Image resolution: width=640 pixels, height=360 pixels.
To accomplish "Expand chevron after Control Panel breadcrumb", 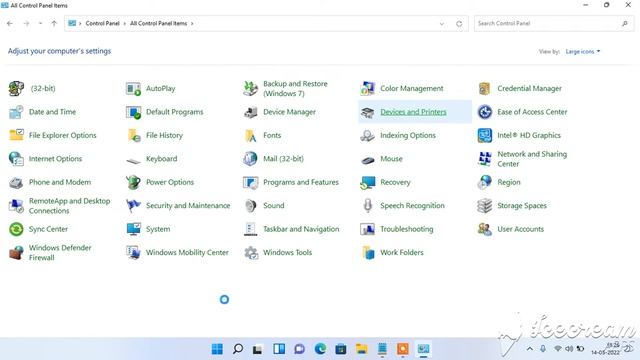I will [124, 24].
